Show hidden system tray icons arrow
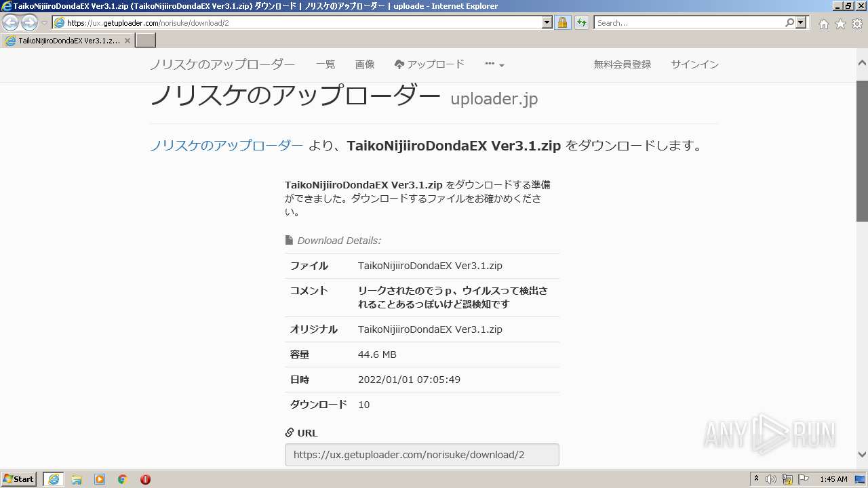Screen dimensions: 868x488 click(756, 479)
